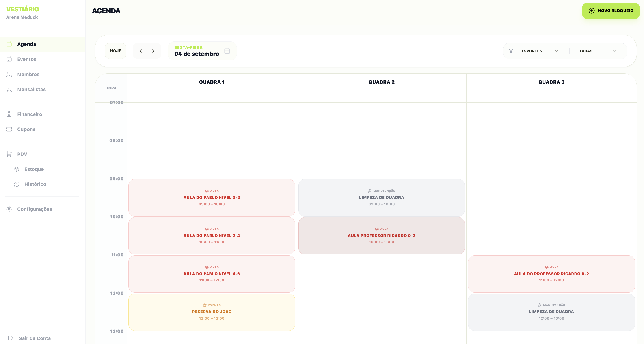Screen dimensions: 644x344
Task: Click the filter funnel icon
Action: point(511,51)
